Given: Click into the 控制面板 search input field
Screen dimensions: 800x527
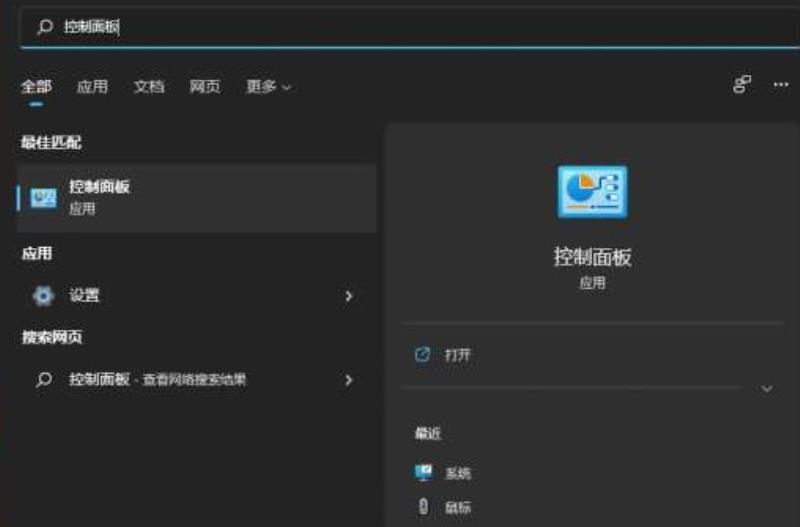Looking at the screenshot, I should tap(408, 27).
